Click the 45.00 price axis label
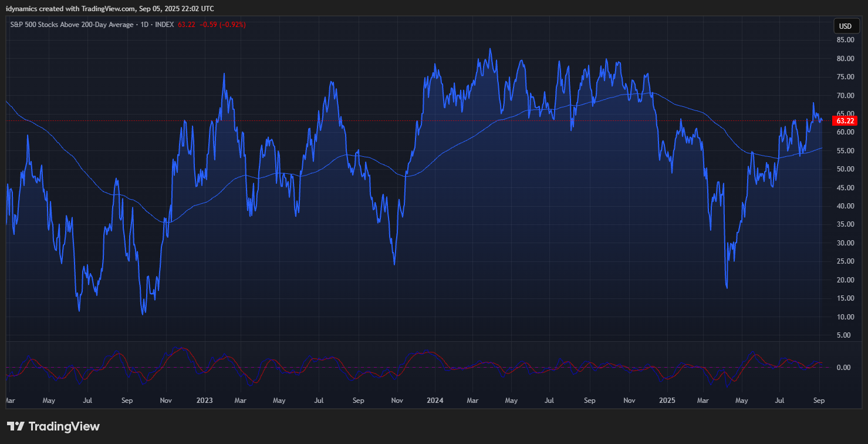This screenshot has width=868, height=444. [845, 188]
